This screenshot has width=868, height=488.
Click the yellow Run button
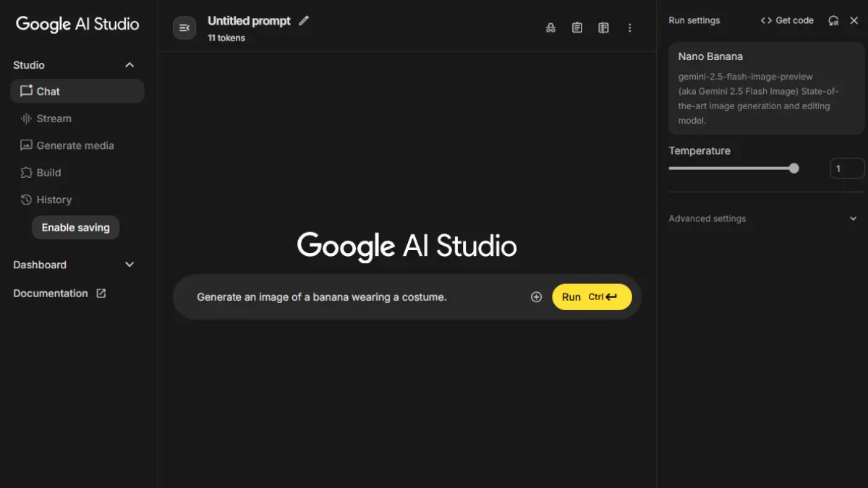(x=592, y=297)
